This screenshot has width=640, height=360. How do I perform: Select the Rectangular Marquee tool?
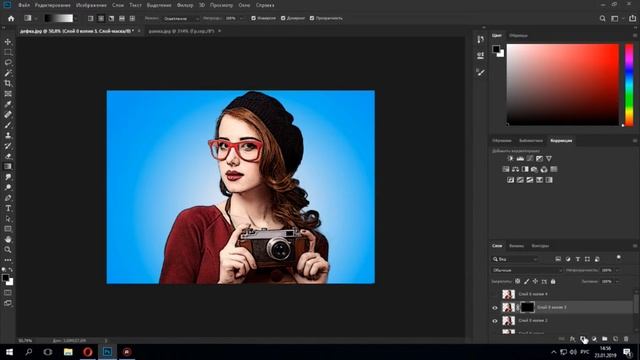(8, 52)
